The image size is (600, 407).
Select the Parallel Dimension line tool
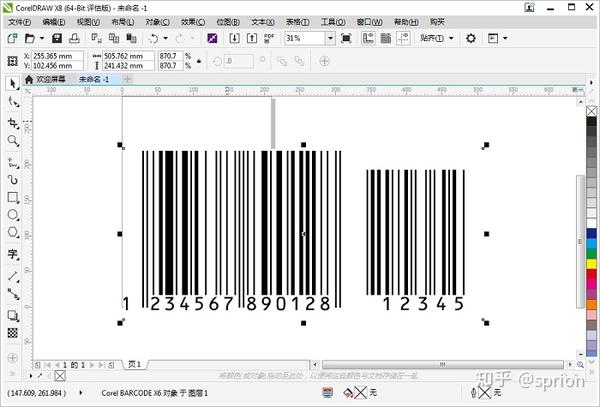(x=13, y=276)
